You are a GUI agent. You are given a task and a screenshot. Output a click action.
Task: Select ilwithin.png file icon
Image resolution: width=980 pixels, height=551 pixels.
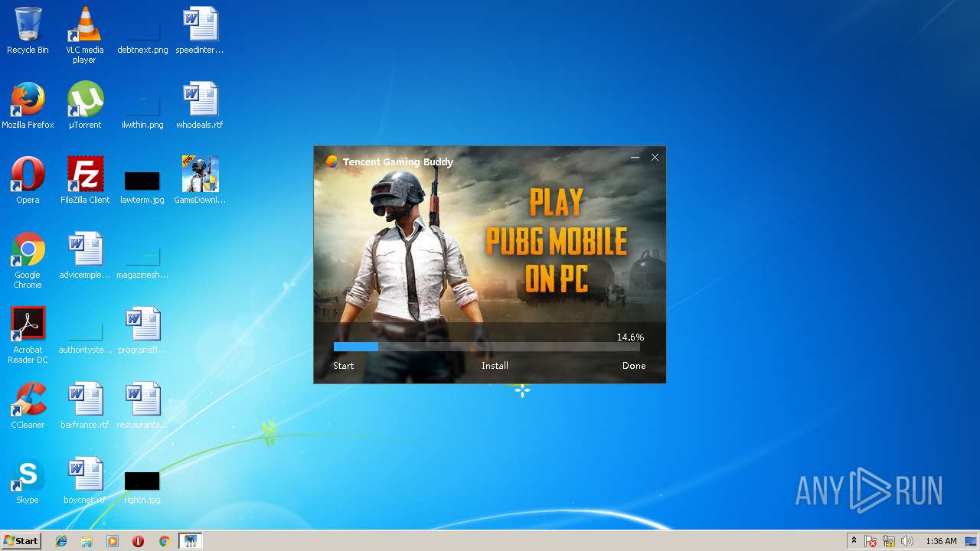click(x=142, y=110)
